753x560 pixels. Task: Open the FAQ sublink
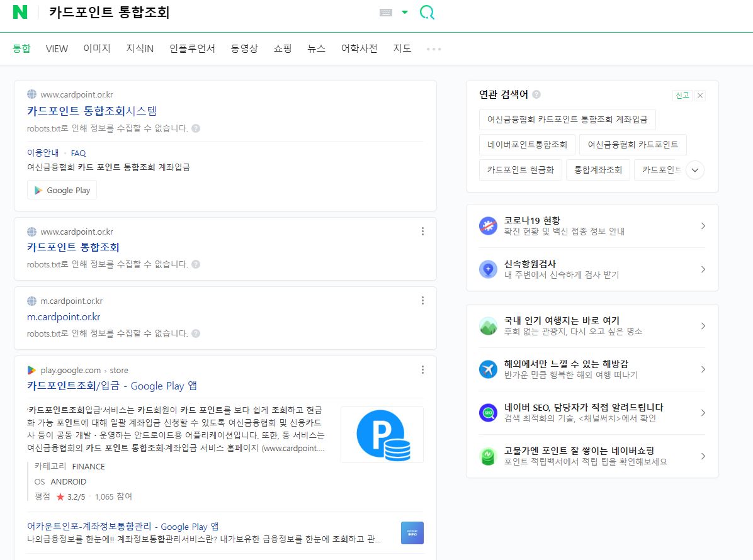78,153
